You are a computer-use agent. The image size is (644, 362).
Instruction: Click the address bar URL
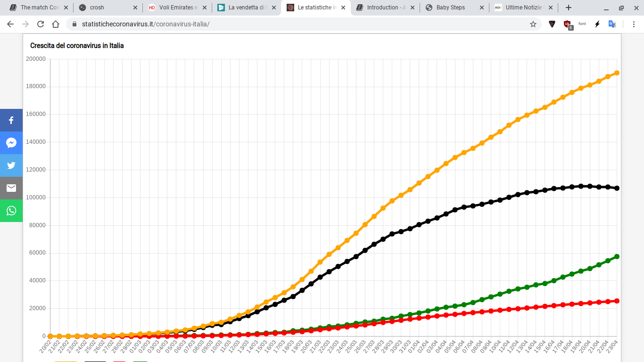(146, 24)
